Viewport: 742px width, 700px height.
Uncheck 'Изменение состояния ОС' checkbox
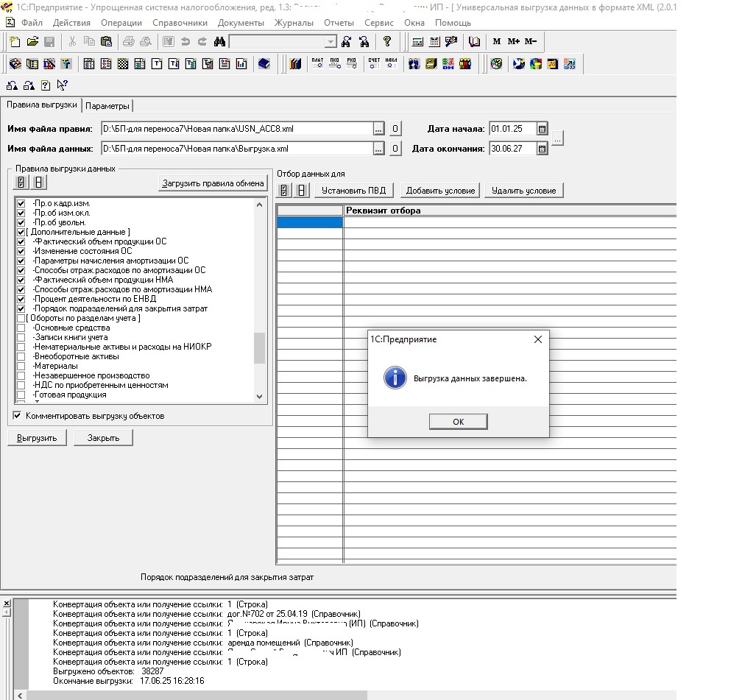[x=21, y=251]
